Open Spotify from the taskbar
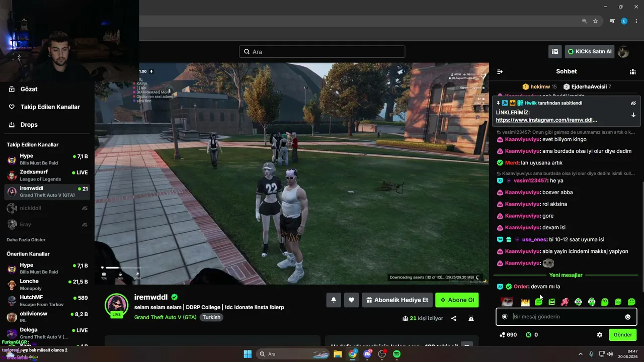 coord(396,354)
